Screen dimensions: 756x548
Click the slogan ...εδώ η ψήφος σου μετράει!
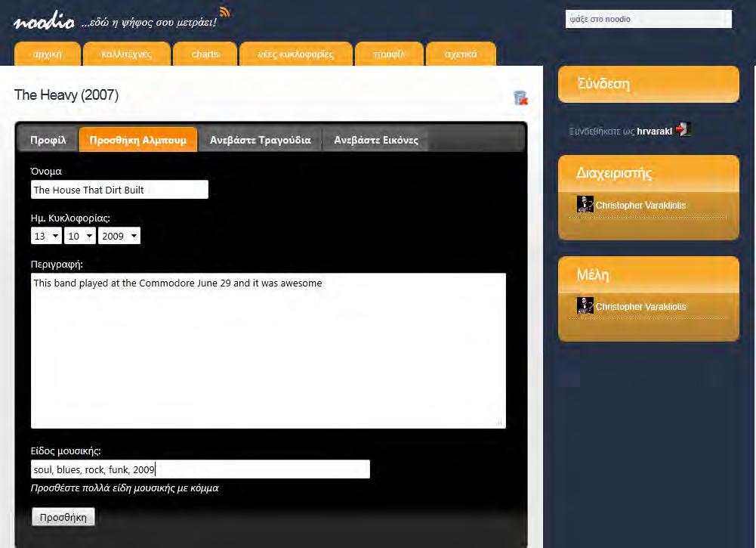pyautogui.click(x=149, y=22)
